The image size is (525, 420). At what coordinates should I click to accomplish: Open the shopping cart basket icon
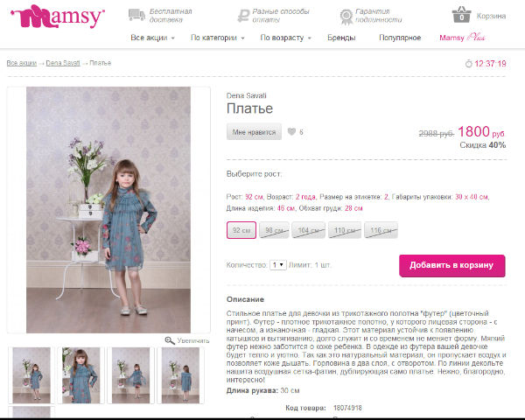click(x=461, y=14)
